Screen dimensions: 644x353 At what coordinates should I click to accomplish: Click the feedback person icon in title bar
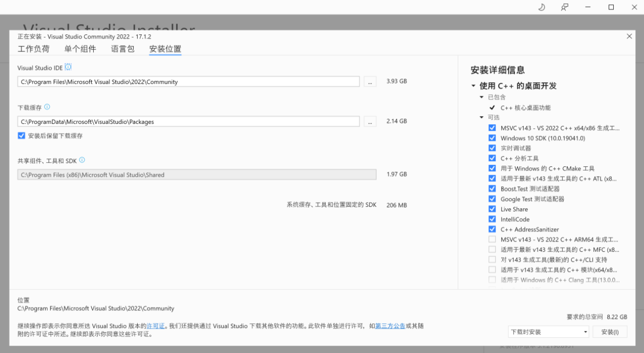(565, 7)
